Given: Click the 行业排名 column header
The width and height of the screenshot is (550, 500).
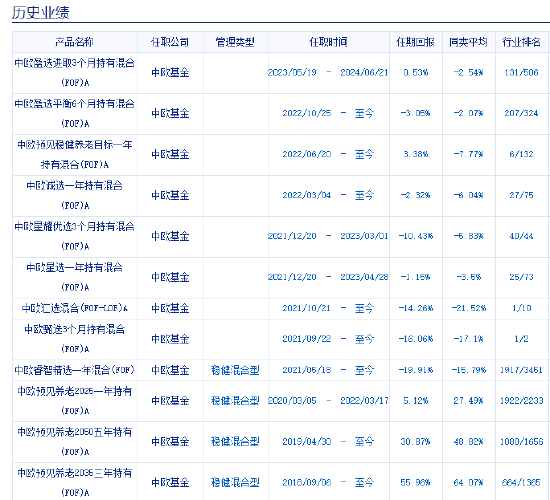Looking at the screenshot, I should click(x=522, y=42).
